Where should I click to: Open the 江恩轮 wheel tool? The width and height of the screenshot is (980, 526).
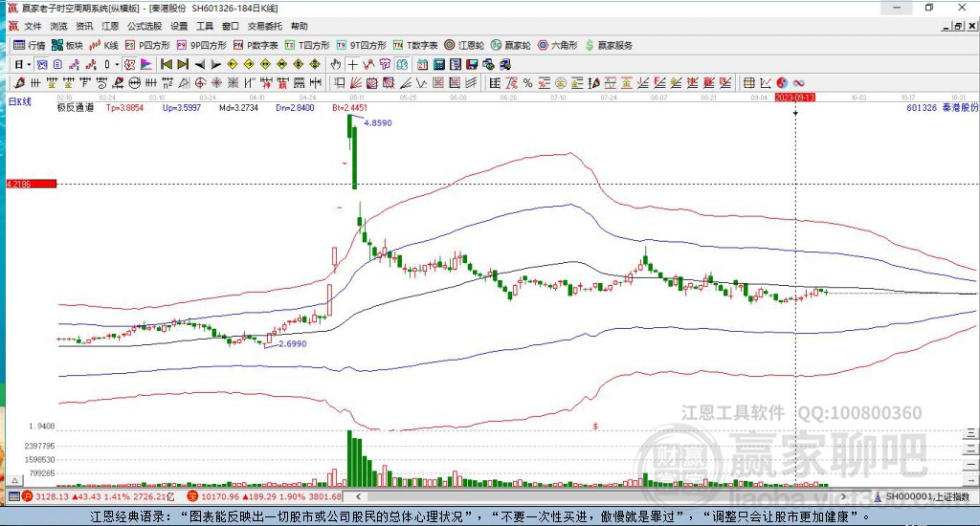point(464,45)
